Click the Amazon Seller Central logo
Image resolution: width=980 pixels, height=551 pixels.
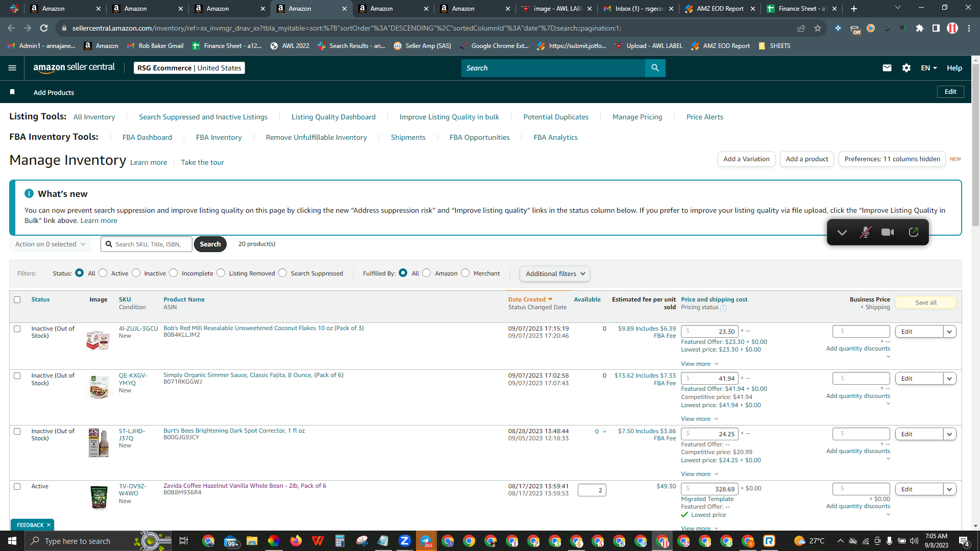coord(74,68)
